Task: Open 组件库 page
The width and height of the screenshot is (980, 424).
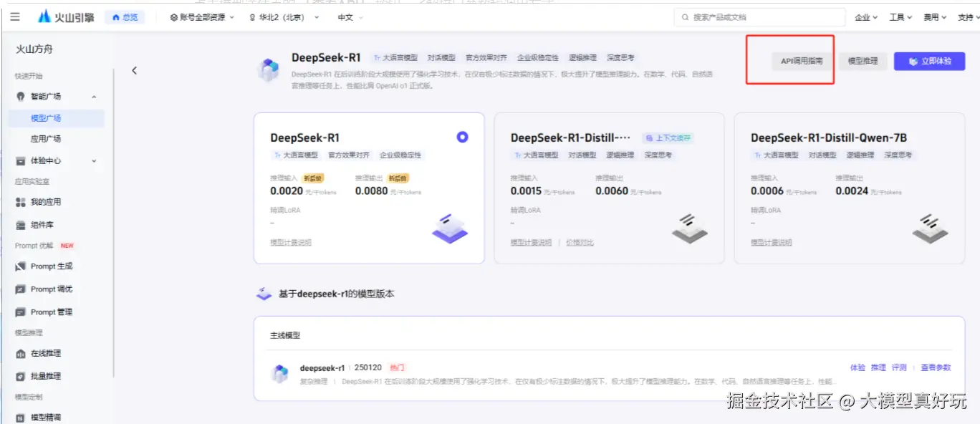Action: 42,225
